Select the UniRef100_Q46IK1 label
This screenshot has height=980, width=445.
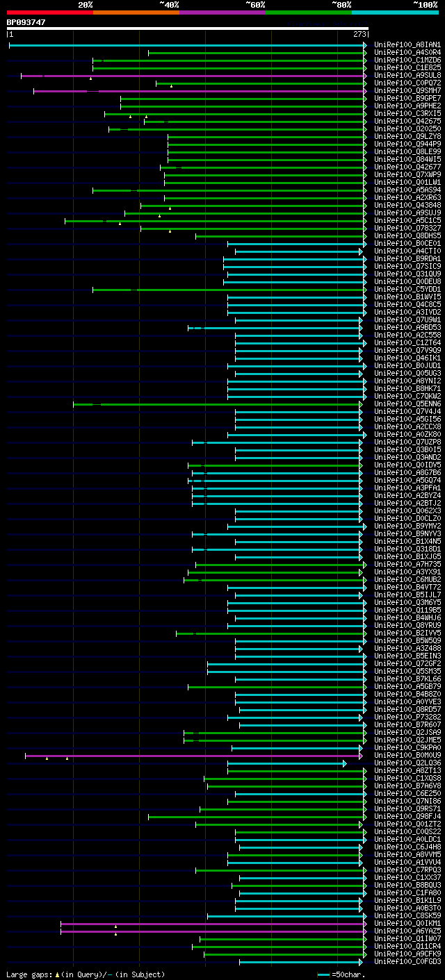click(x=407, y=358)
